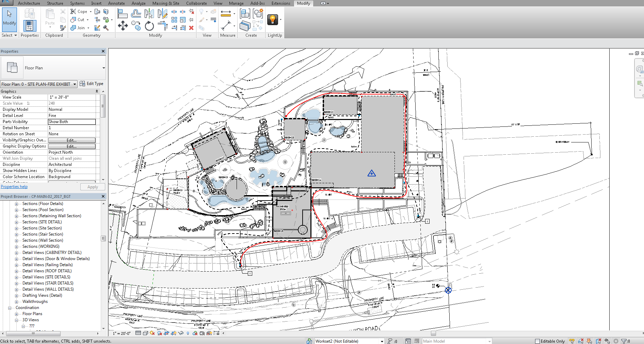Image resolution: width=644 pixels, height=344 pixels.
Task: Click Edit for Visibility/Graphics Overrides
Action: [x=72, y=140]
